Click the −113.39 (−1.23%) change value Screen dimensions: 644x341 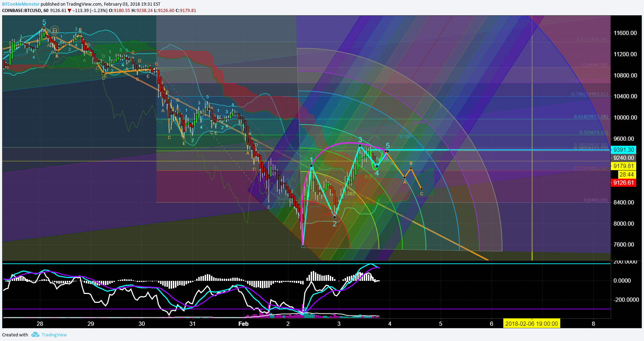point(90,11)
